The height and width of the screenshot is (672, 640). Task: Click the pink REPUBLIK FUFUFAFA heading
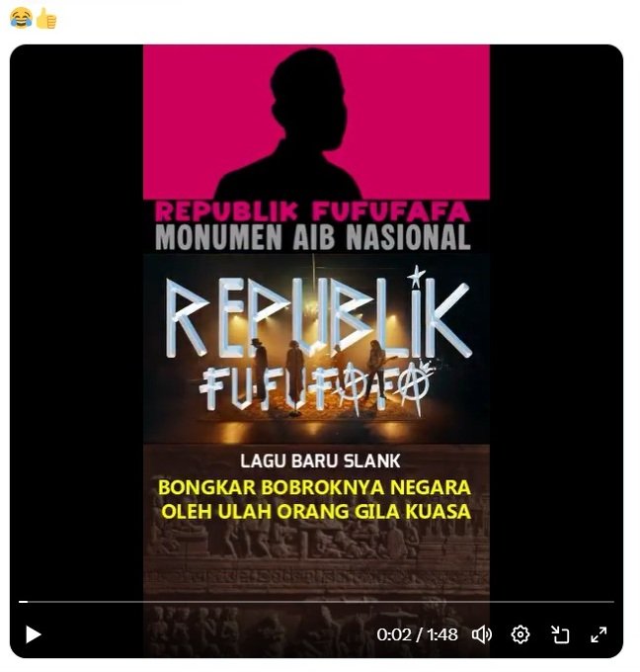coord(313,210)
